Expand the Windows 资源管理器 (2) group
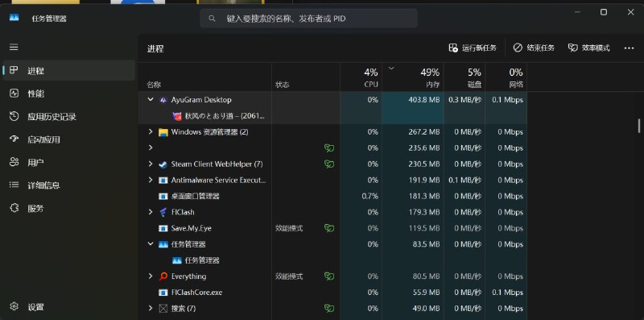The image size is (644, 320). coord(151,132)
